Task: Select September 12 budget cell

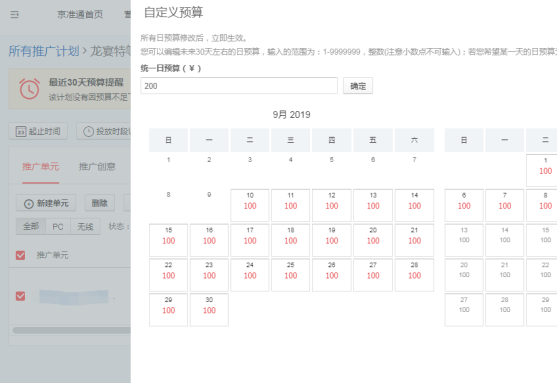Action: [x=332, y=205]
